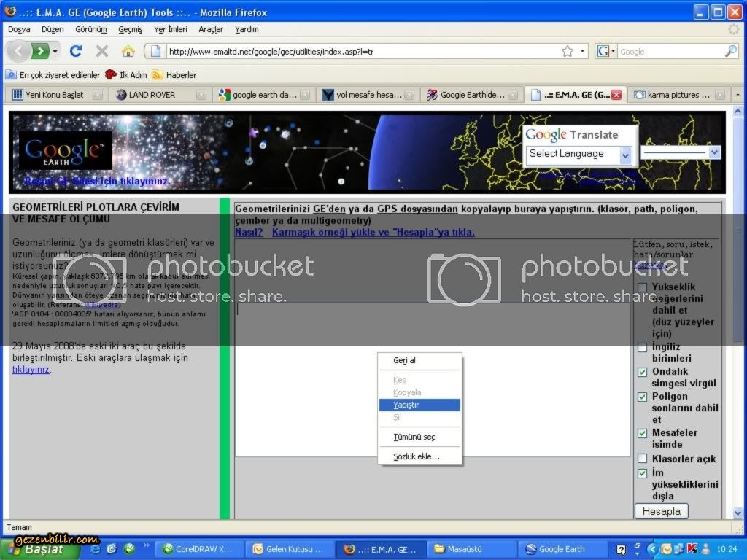747x560 pixels.
Task: Click the Firefox reload page icon
Action: pyautogui.click(x=75, y=51)
